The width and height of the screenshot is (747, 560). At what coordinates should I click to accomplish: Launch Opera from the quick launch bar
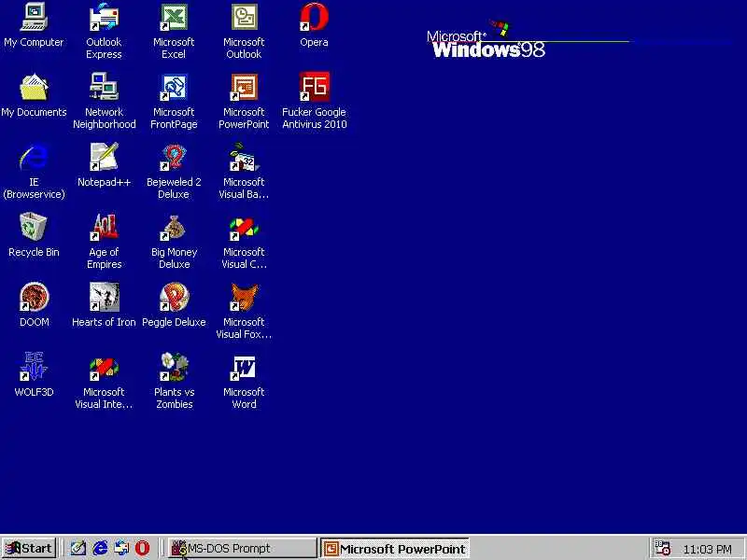(143, 548)
